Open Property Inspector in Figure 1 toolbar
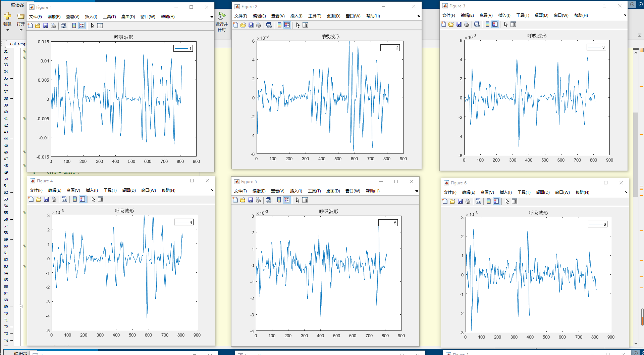644x355 pixels. pos(100,26)
